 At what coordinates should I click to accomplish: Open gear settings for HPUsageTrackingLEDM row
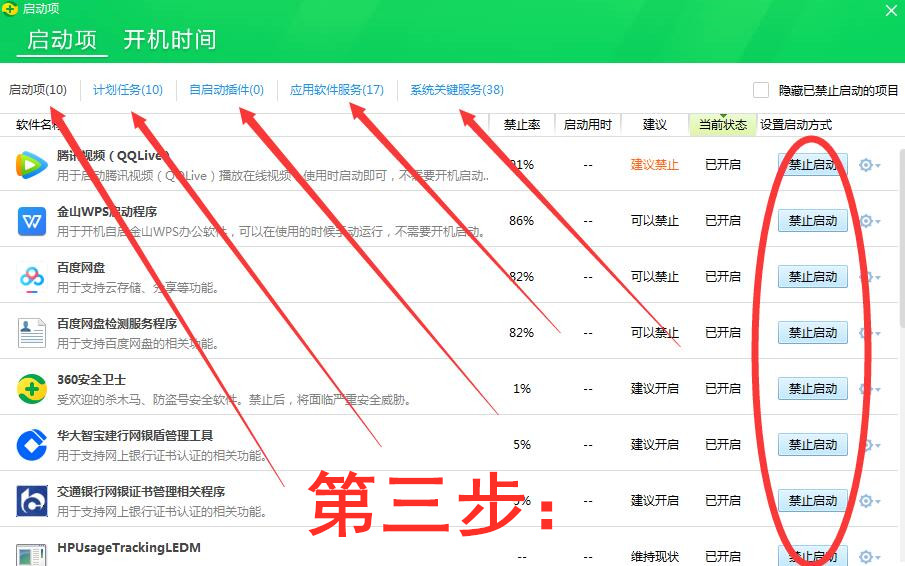[x=869, y=557]
